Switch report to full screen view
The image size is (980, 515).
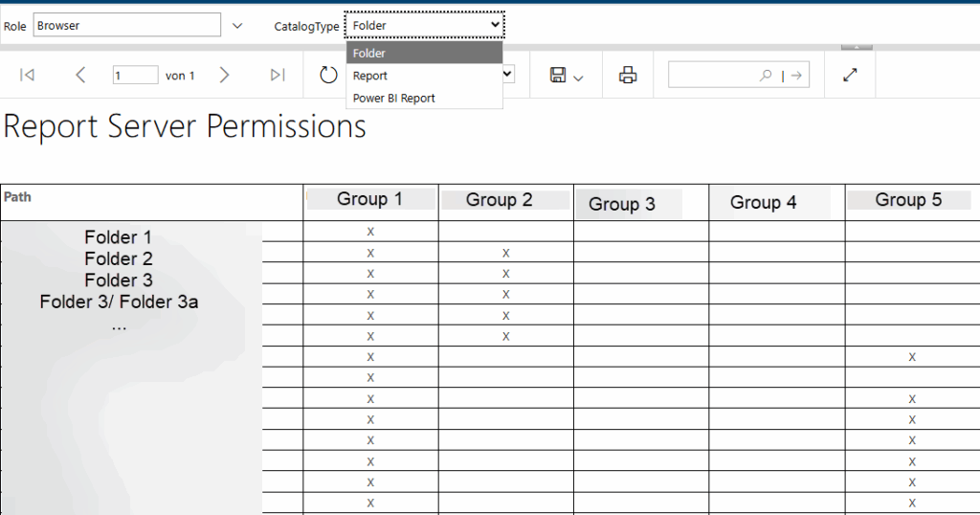coord(850,76)
